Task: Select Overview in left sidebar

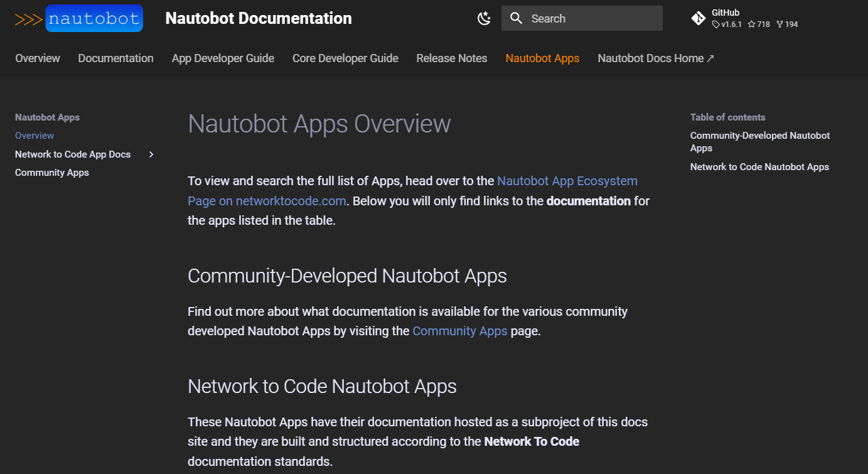Action: pos(35,136)
